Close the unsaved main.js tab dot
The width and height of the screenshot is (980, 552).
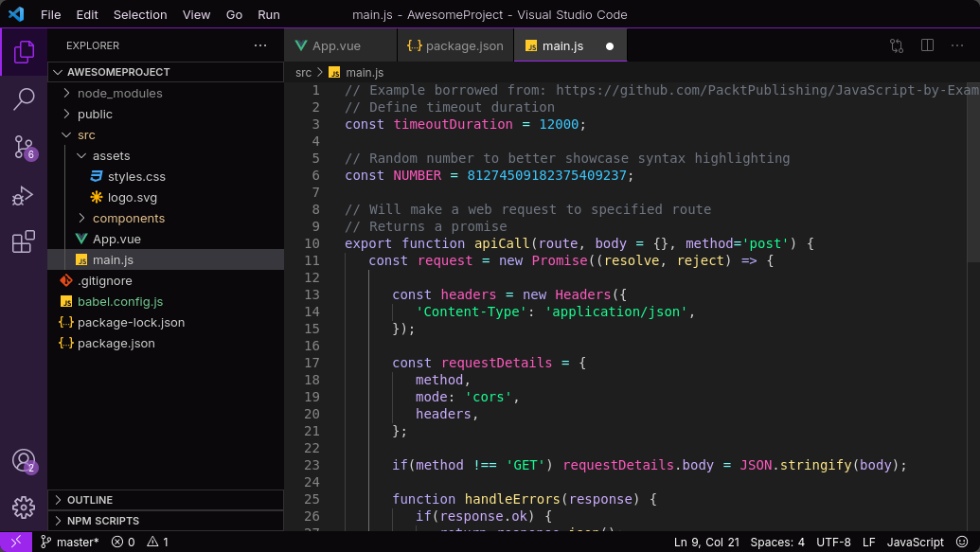610,46
